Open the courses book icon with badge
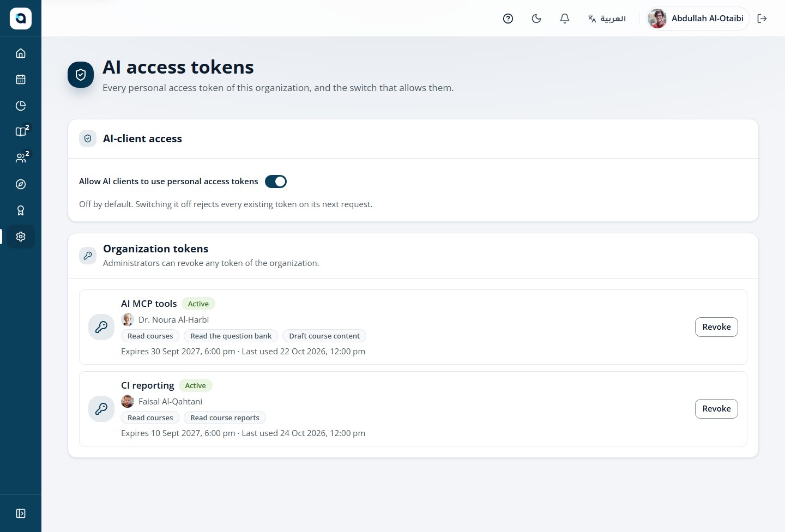785x532 pixels. point(21,132)
